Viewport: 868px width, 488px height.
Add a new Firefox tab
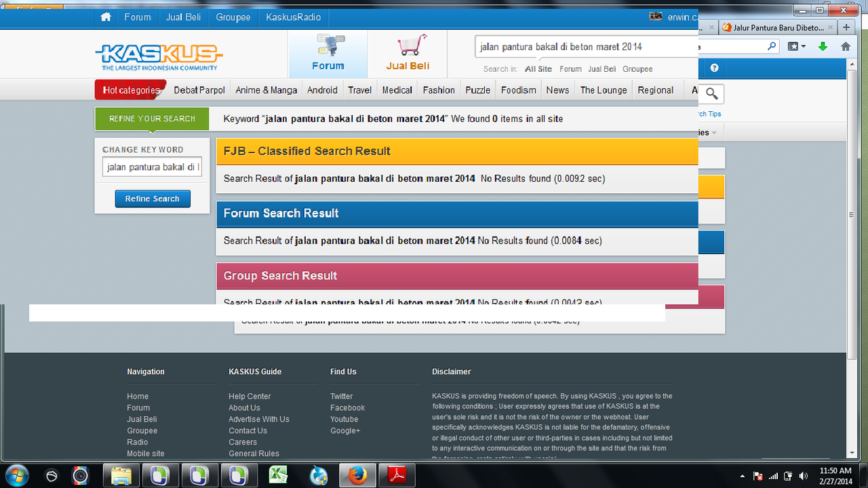[x=846, y=28]
